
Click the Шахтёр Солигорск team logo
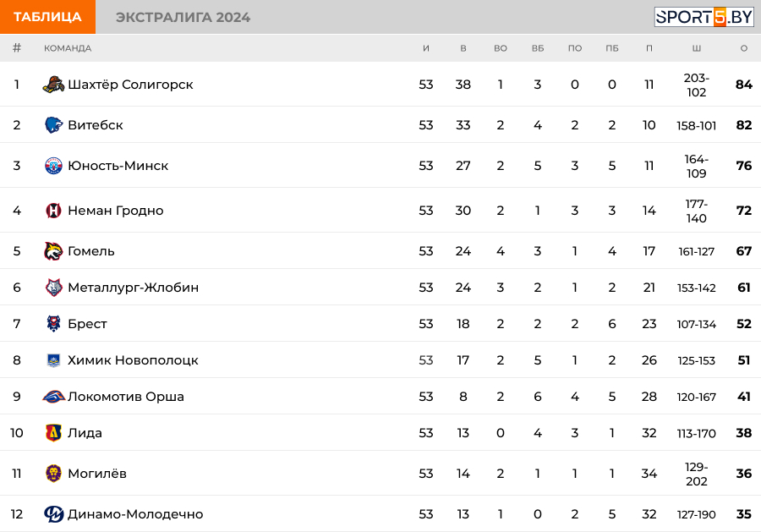click(53, 85)
